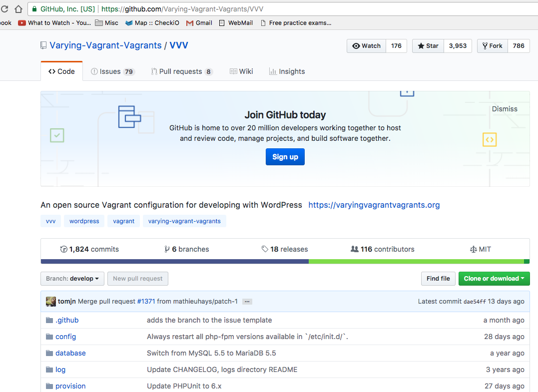538x392 pixels.
Task: Open releases via the tag icon
Action: 264,249
